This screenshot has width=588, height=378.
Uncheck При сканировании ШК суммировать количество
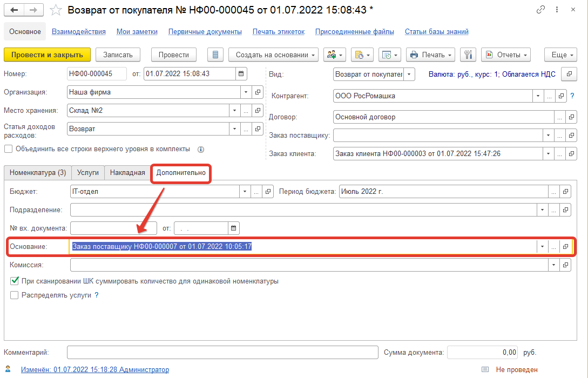pyautogui.click(x=15, y=281)
